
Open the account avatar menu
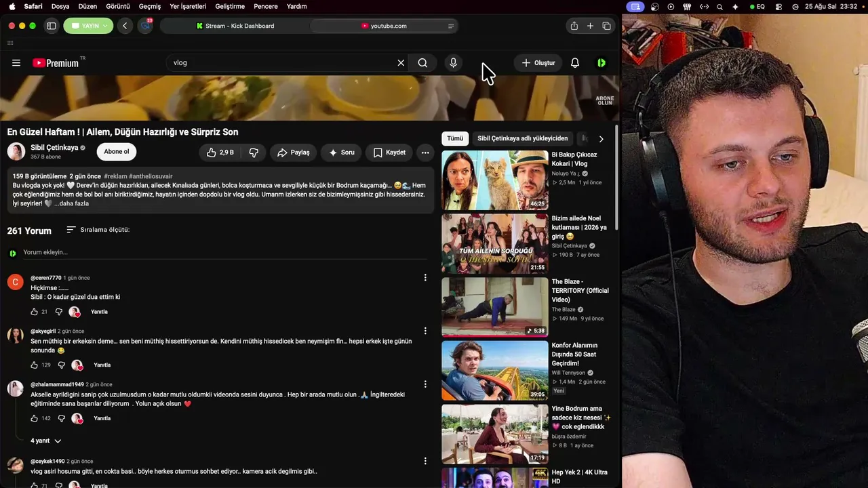click(601, 63)
